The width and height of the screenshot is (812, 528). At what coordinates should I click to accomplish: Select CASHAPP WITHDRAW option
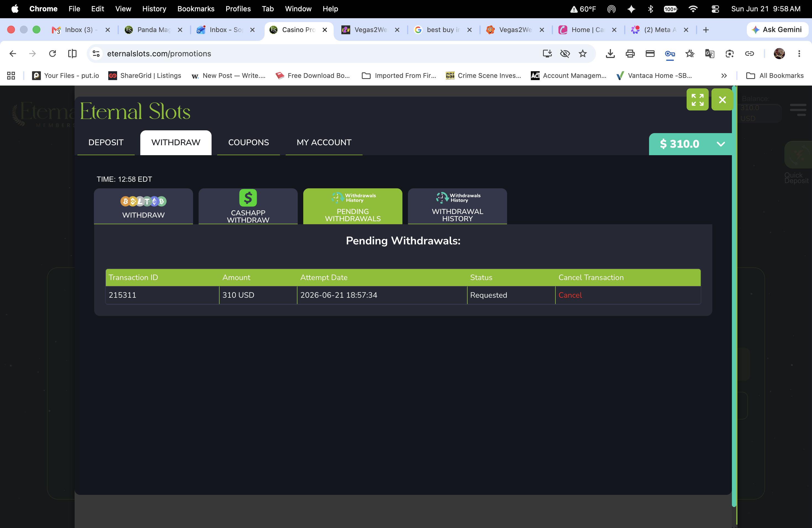[248, 206]
